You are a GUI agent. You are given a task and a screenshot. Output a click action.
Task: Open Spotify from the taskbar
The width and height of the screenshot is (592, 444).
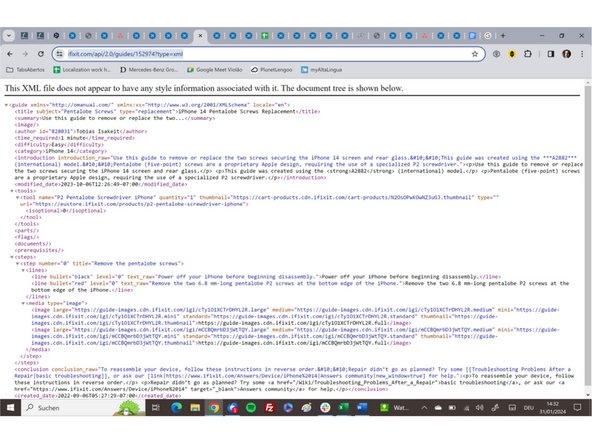[251, 408]
